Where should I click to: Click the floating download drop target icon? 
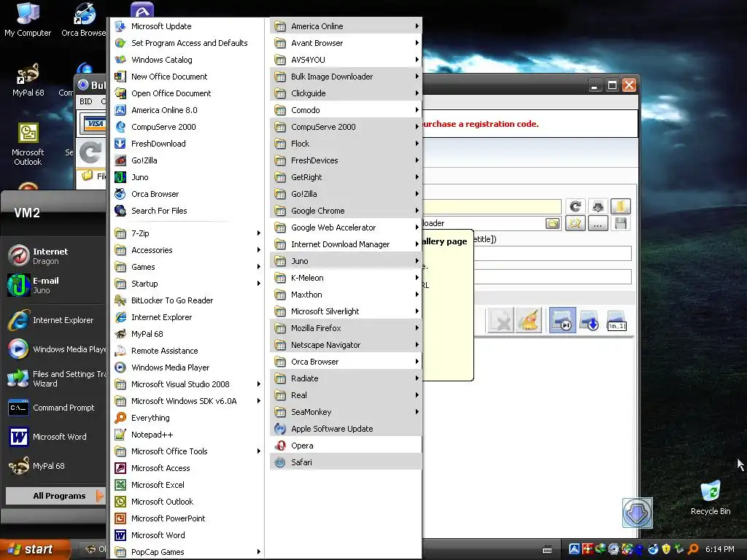(637, 513)
